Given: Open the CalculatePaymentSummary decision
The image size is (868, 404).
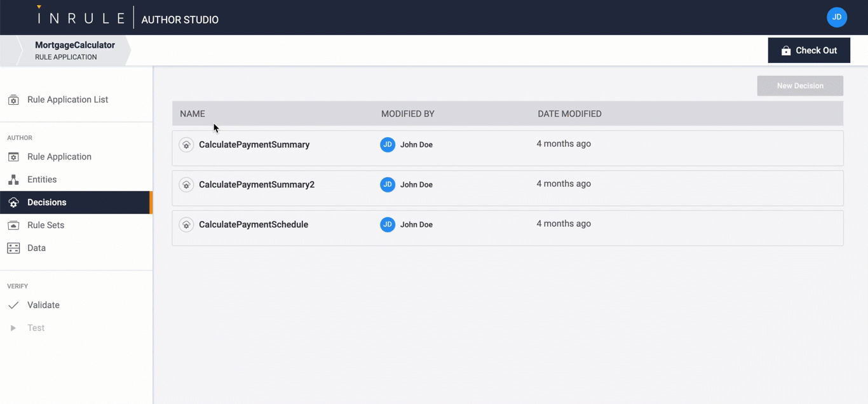Looking at the screenshot, I should [x=254, y=144].
